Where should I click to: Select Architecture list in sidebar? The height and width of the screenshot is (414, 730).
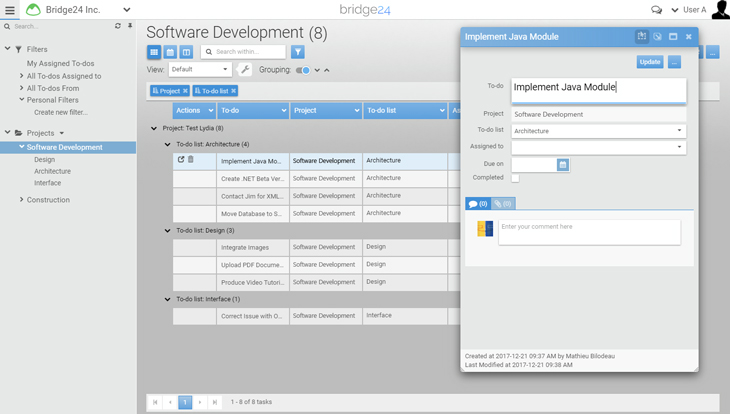tap(52, 171)
